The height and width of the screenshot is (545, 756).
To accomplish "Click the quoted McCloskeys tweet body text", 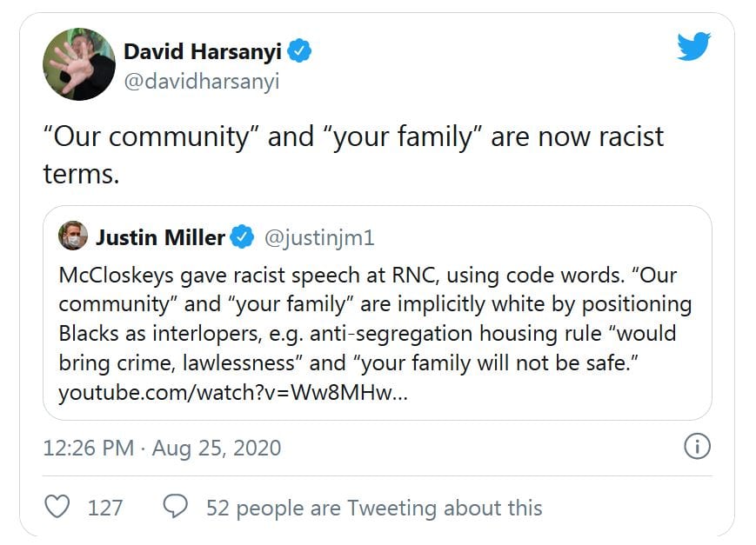I will 374,304.
